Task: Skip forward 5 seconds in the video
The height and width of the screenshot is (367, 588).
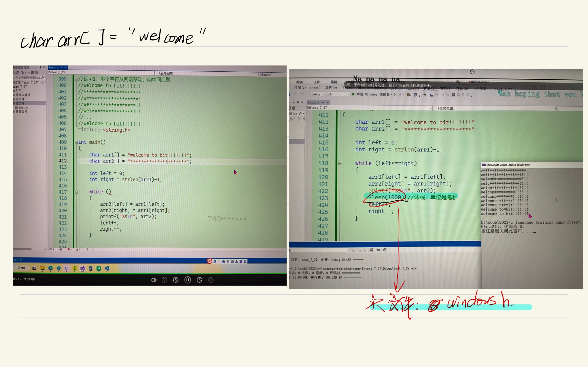Action: [200, 280]
